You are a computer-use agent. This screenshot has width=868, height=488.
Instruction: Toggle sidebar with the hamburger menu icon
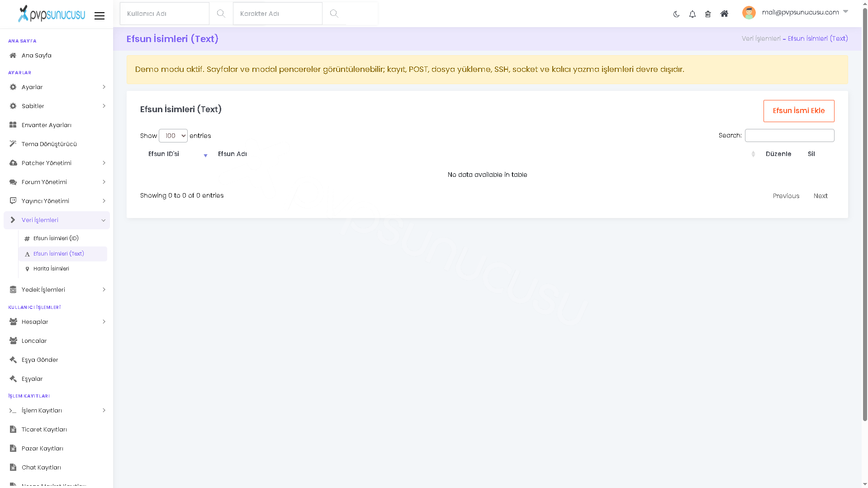coord(100,16)
